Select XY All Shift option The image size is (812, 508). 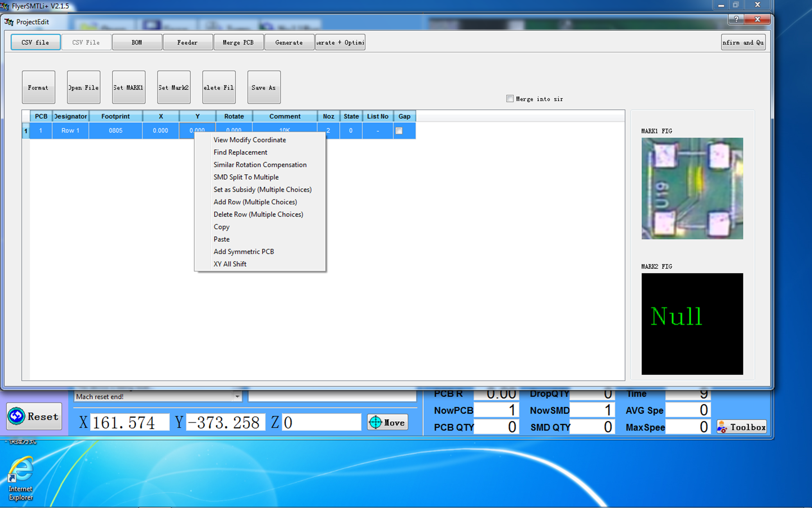pyautogui.click(x=230, y=264)
